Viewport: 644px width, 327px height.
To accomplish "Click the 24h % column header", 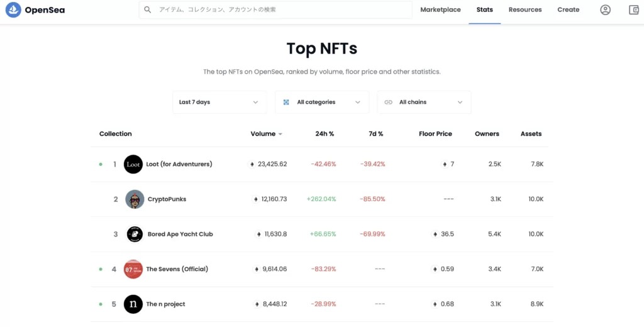I will [325, 133].
